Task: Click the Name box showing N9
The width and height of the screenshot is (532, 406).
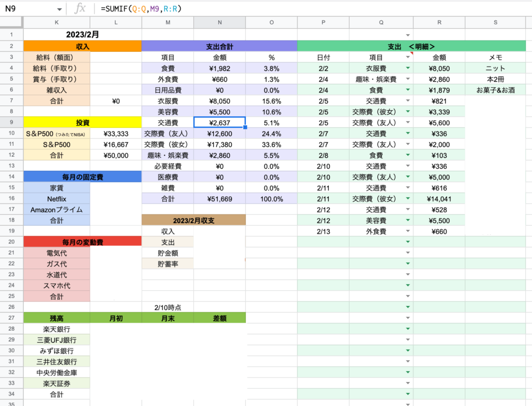Action: click(29, 9)
